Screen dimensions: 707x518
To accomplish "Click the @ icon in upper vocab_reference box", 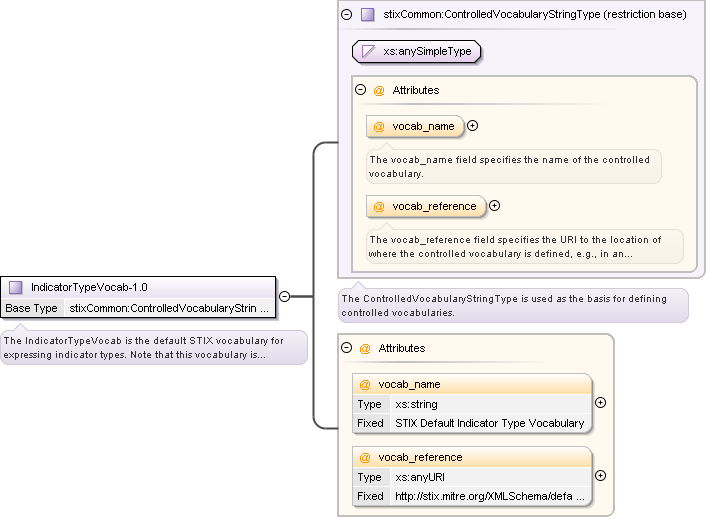I will [x=379, y=206].
